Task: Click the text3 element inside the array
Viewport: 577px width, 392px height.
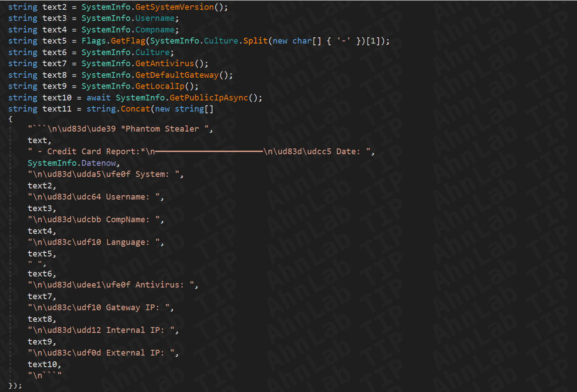Action: pyautogui.click(x=40, y=208)
